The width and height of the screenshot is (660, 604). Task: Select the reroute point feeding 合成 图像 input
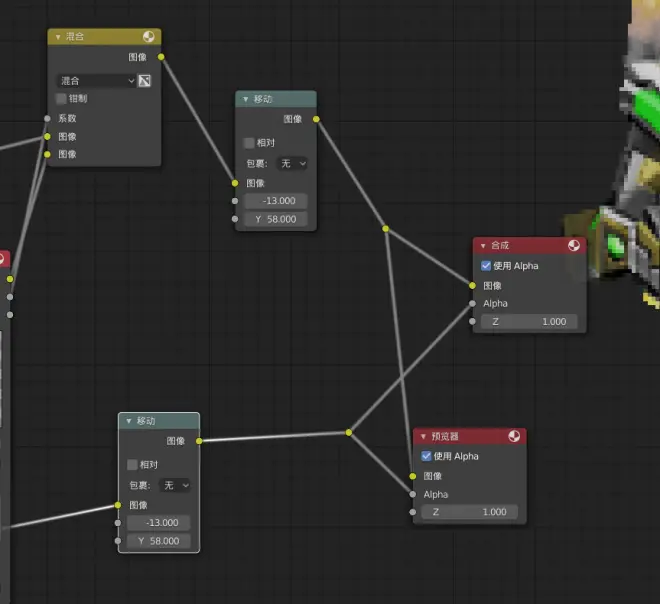coord(386,229)
